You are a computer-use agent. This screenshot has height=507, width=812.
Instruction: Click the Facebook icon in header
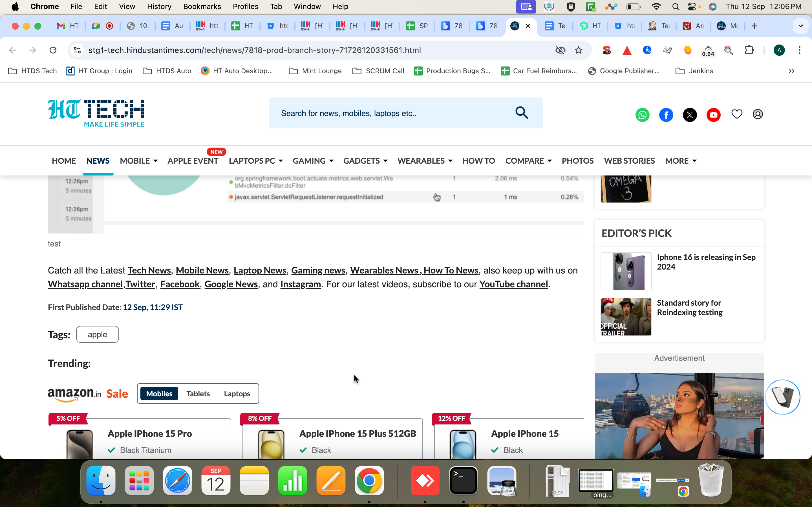click(x=666, y=115)
